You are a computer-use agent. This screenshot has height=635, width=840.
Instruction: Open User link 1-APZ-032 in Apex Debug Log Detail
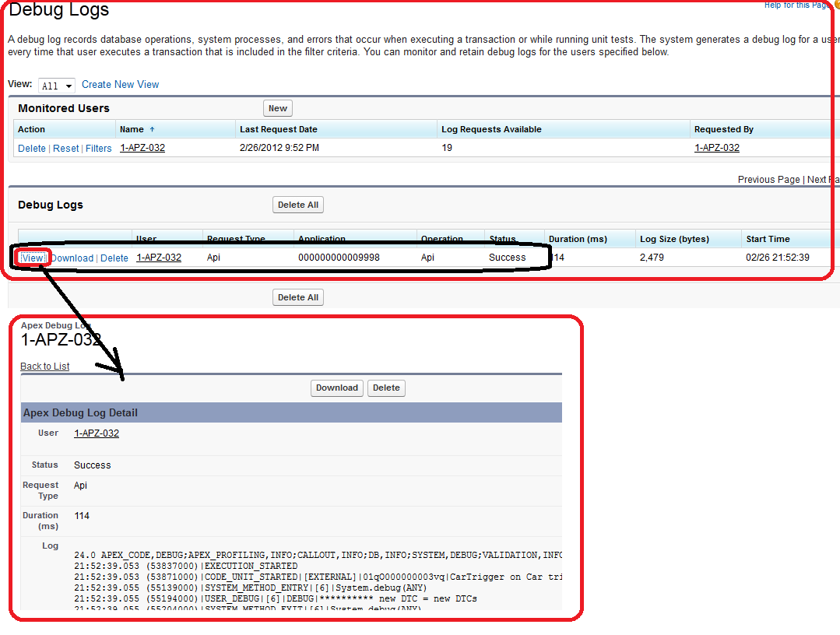[97, 433]
